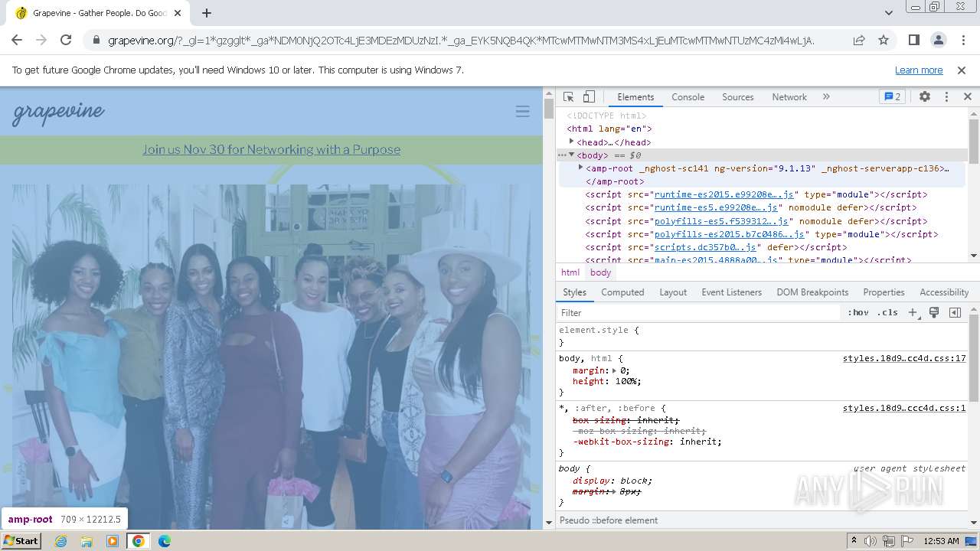980x551 pixels.
Task: Open File Explorer from taskbar
Action: pos(87,541)
